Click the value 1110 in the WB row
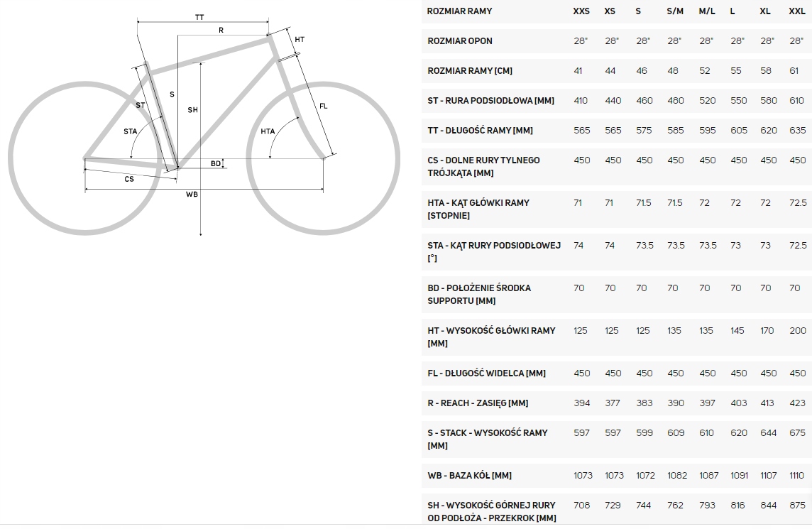812x529 pixels. click(797, 476)
